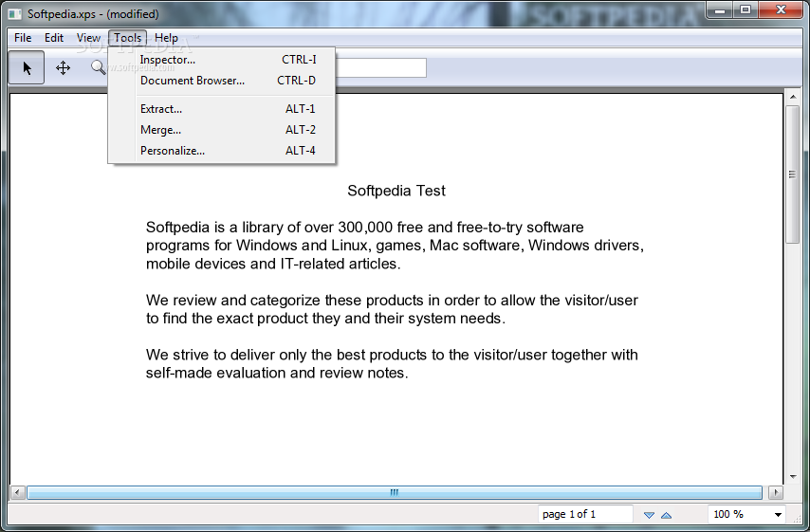Click the Softpedia Test heading
The image size is (810, 532).
tap(396, 192)
